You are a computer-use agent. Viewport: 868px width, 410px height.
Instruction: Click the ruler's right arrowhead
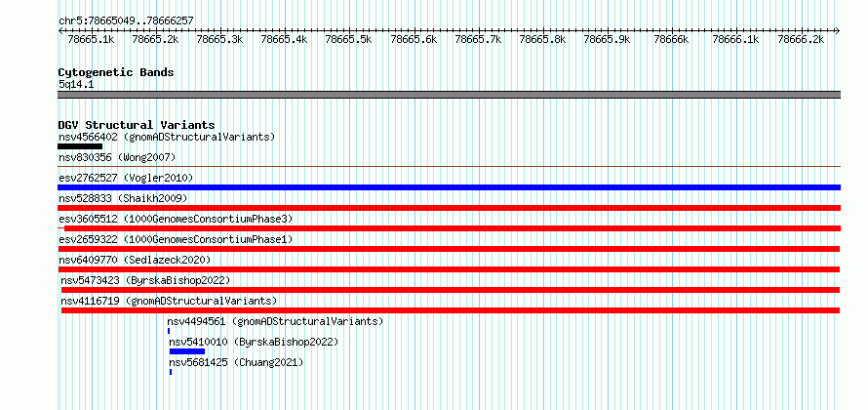click(x=838, y=30)
